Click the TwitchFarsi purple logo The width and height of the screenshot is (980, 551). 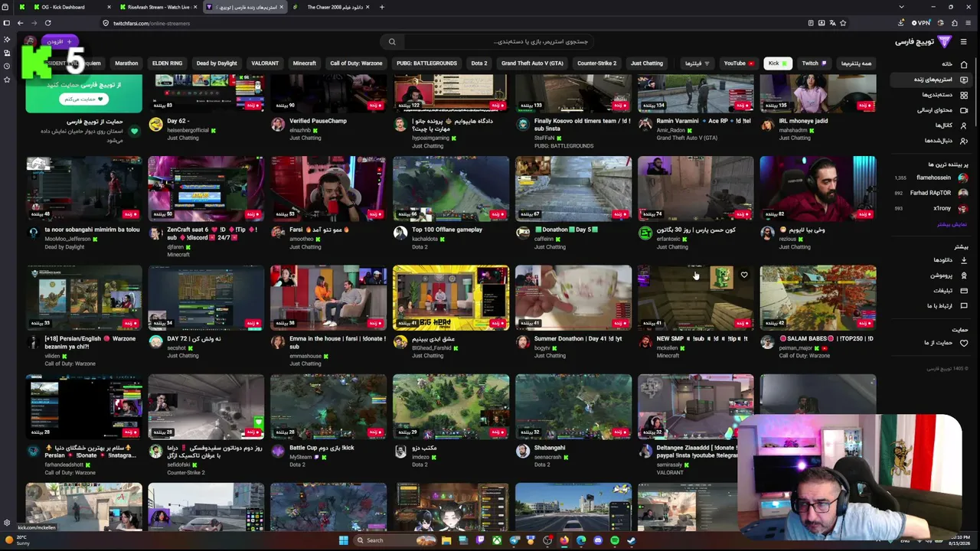pyautogui.click(x=945, y=41)
